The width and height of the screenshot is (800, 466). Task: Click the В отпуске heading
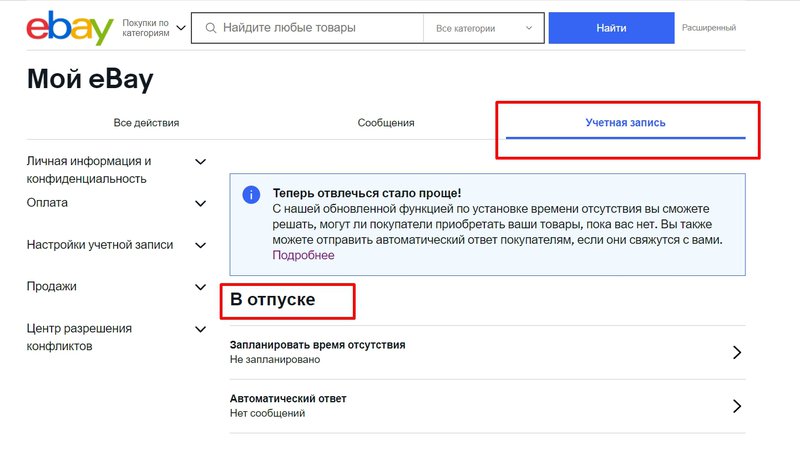pos(272,300)
